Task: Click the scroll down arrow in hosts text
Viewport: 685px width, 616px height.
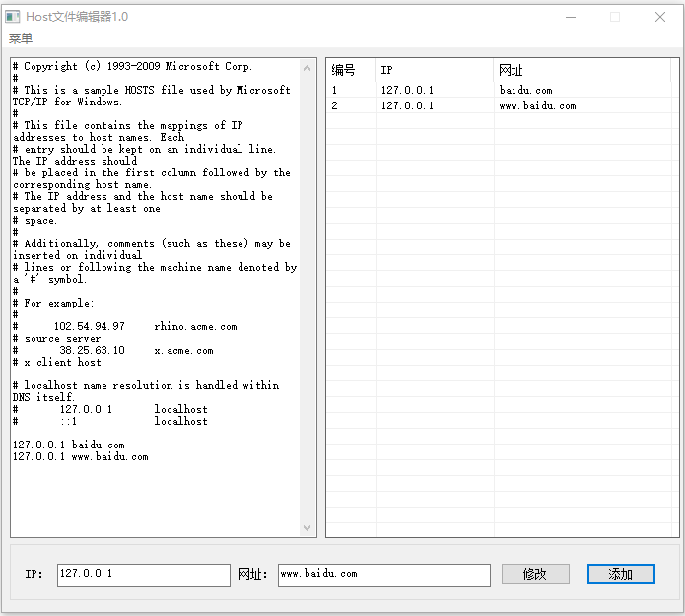Action: point(308,527)
